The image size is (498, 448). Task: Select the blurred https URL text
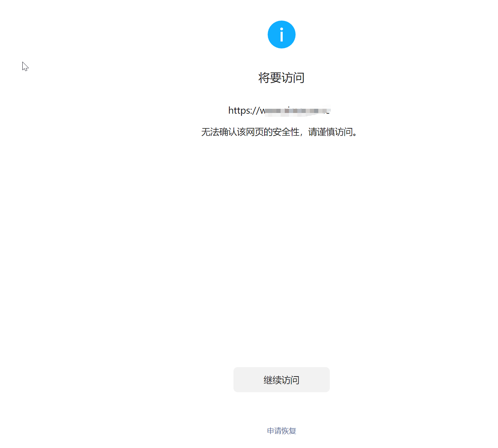[x=279, y=111]
